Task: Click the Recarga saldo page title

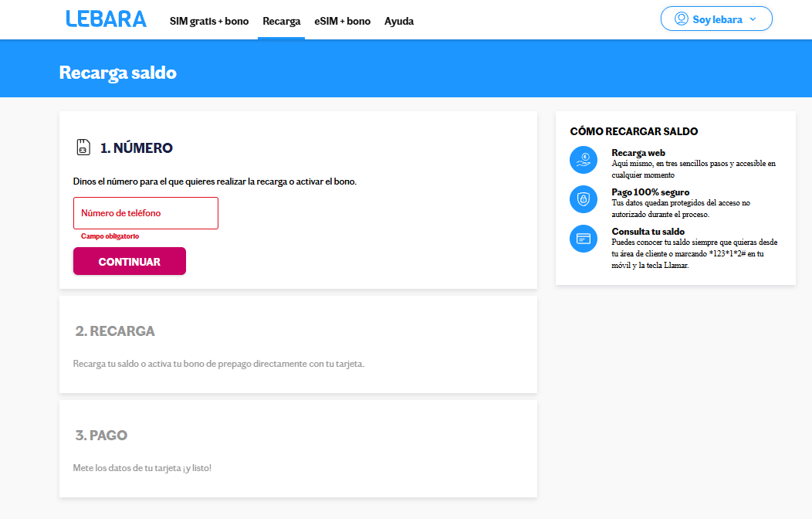Action: pos(118,73)
